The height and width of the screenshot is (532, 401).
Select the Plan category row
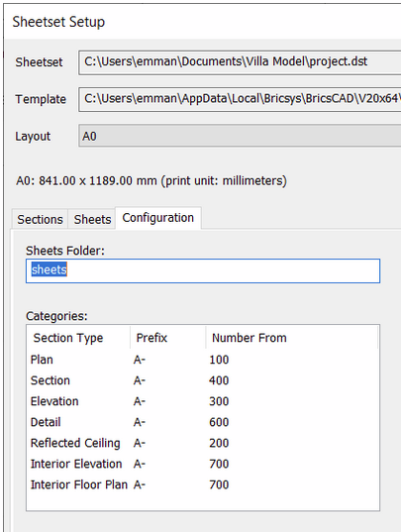pyautogui.click(x=203, y=360)
